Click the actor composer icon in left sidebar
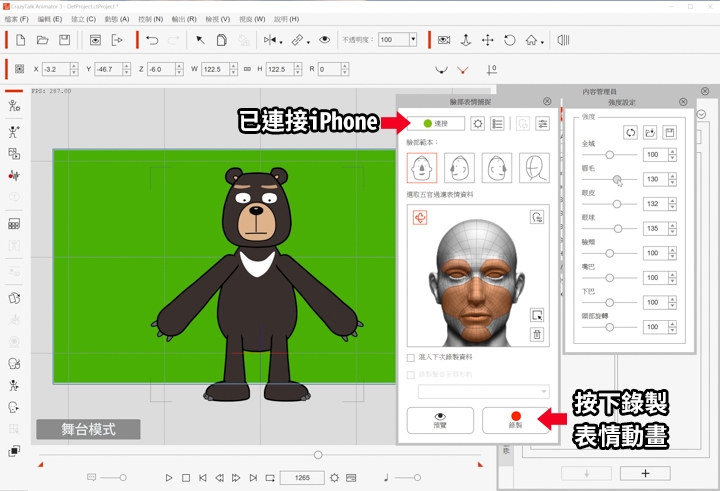The width and height of the screenshot is (720, 491). [x=14, y=106]
